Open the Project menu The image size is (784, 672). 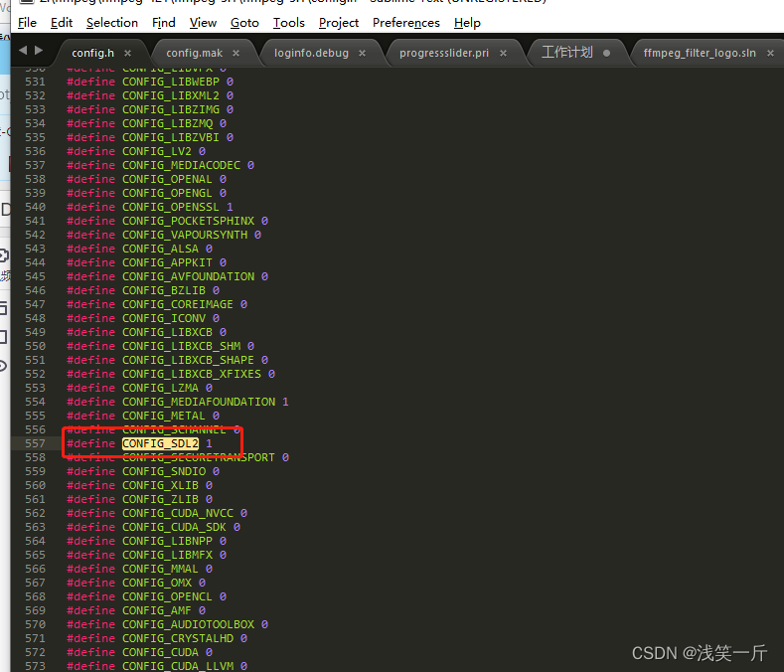(x=339, y=23)
